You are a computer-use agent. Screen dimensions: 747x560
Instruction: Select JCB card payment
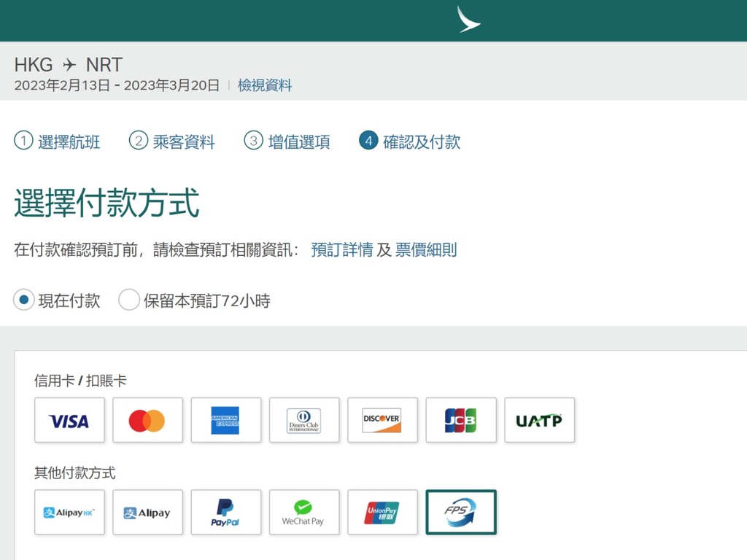(x=461, y=420)
